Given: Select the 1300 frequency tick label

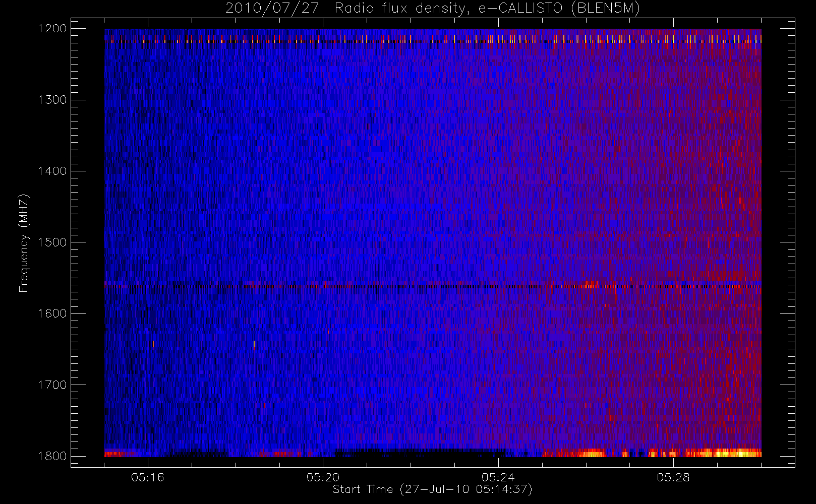Looking at the screenshot, I should [52, 100].
